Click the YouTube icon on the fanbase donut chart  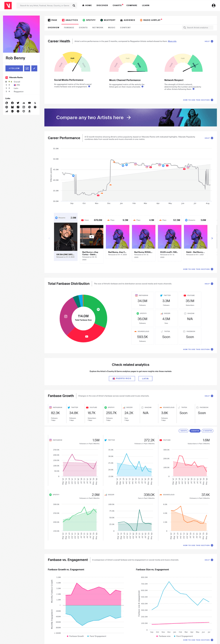coord(87,337)
